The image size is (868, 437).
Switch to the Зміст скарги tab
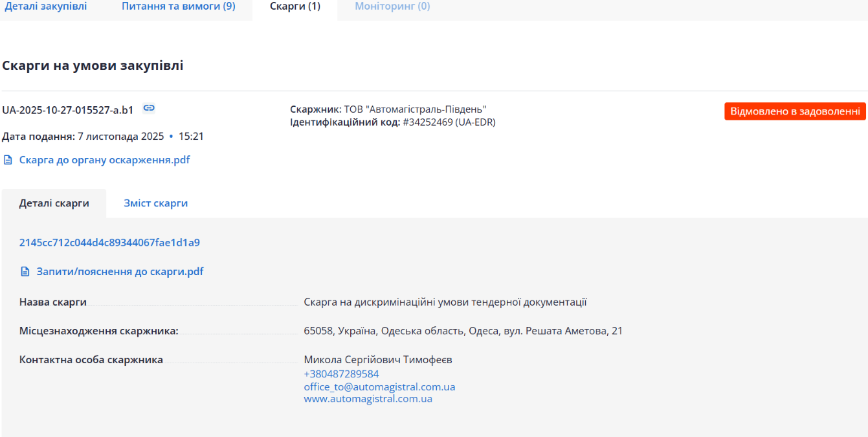pyautogui.click(x=156, y=203)
